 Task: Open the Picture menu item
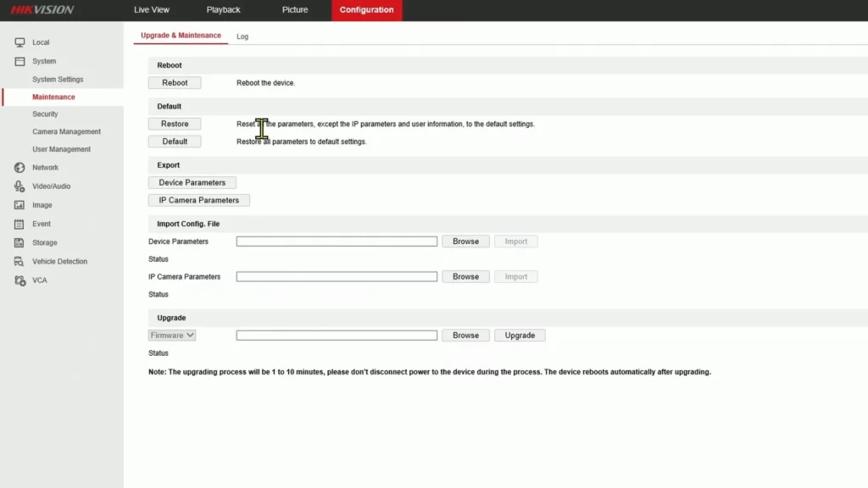click(x=294, y=10)
